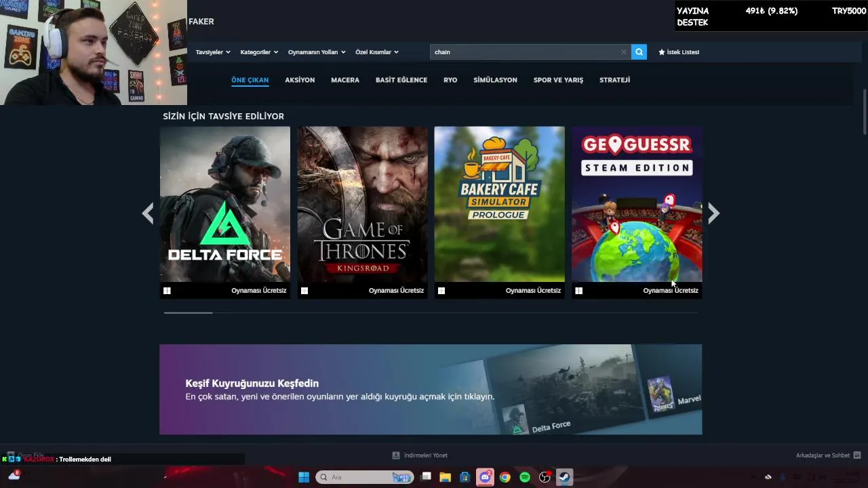Click Oynaması Ücretsiz label under Delta Force
The height and width of the screenshot is (488, 868).
[259, 291]
